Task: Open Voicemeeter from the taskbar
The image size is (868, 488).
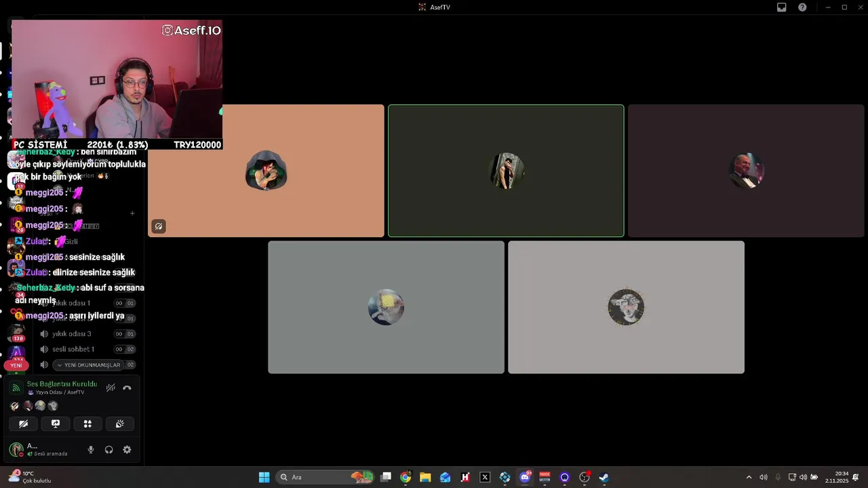Action: 545,477
